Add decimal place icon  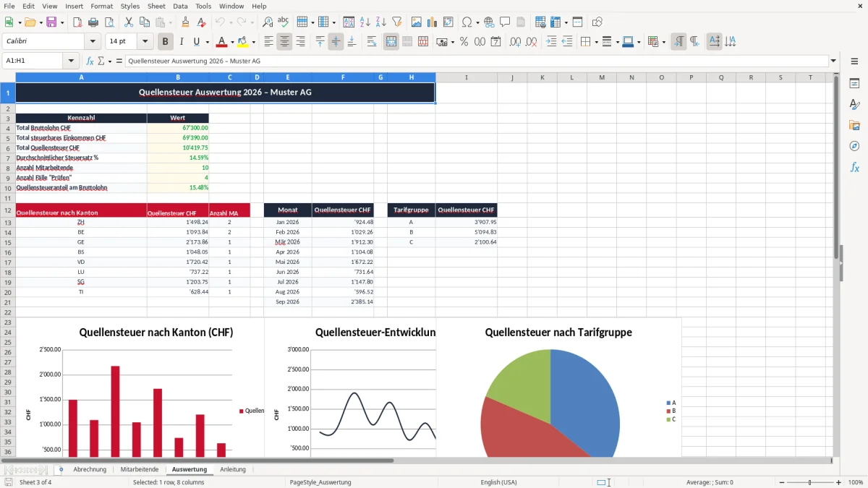pos(516,42)
